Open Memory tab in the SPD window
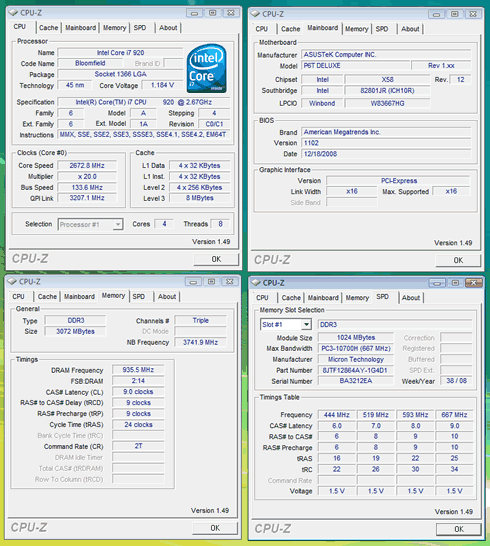490x546 pixels. click(357, 298)
